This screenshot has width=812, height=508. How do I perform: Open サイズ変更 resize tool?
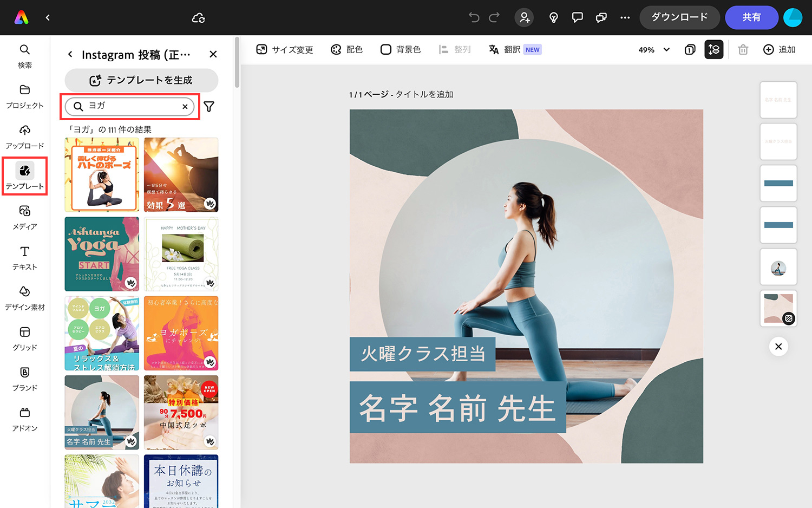285,49
